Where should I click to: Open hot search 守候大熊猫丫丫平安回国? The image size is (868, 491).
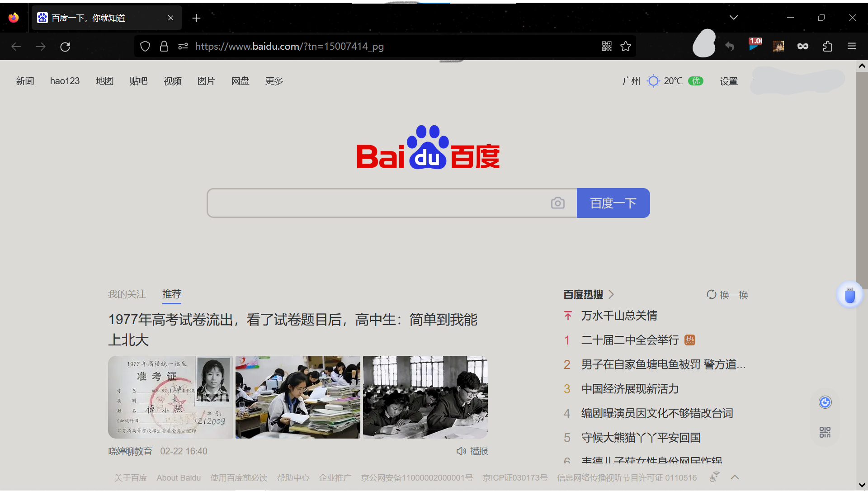pyautogui.click(x=641, y=438)
